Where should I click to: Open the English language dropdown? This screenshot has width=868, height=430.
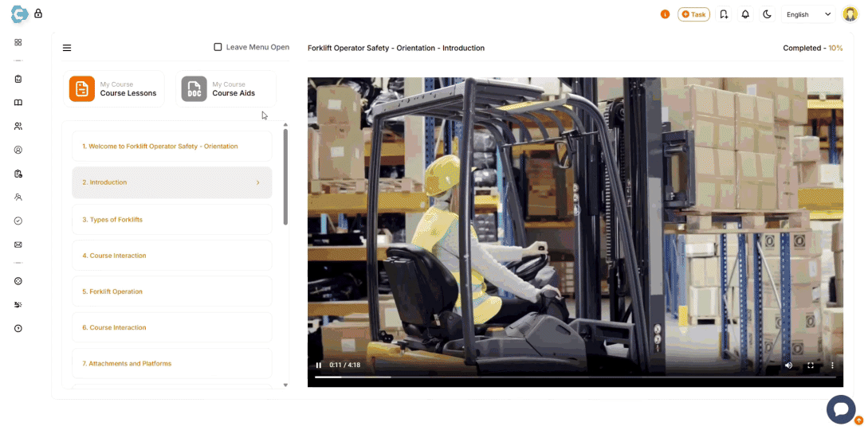808,14
